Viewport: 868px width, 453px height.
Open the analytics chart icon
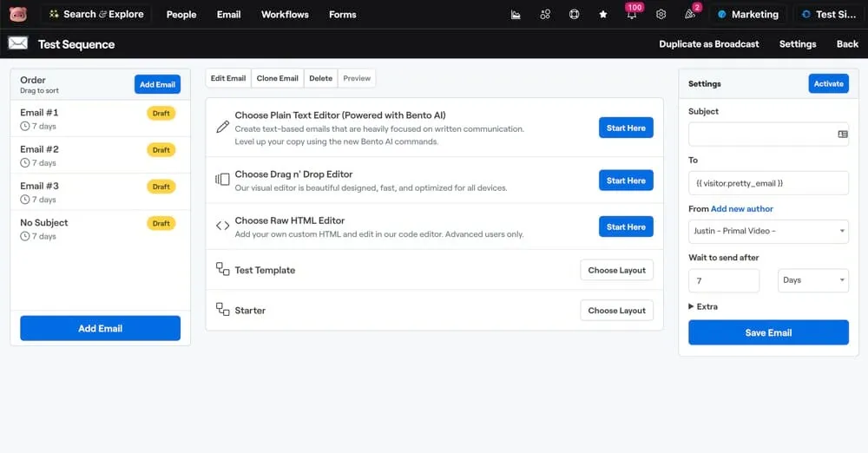[x=516, y=15]
